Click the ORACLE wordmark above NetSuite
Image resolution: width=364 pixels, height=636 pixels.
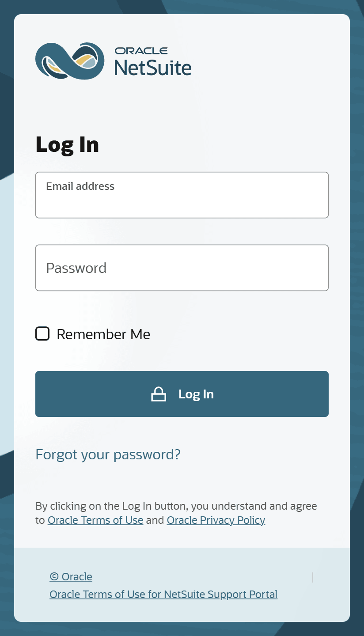pos(141,51)
